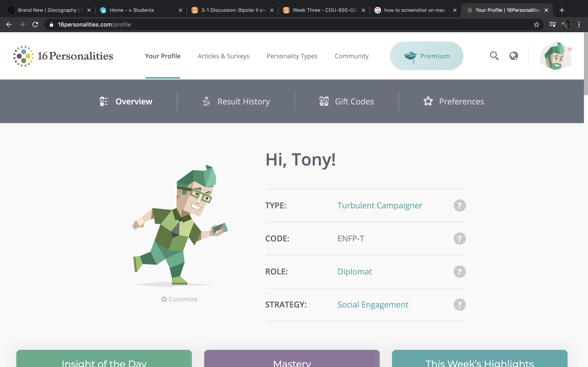Open Articles & Surveys menu item
Screen dimensions: 588x367
pos(224,56)
